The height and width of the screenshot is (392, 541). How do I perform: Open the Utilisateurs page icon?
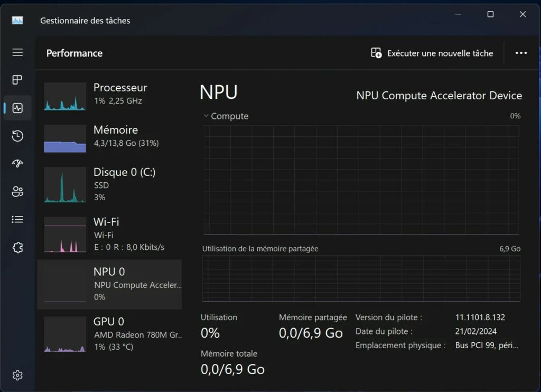pos(17,192)
